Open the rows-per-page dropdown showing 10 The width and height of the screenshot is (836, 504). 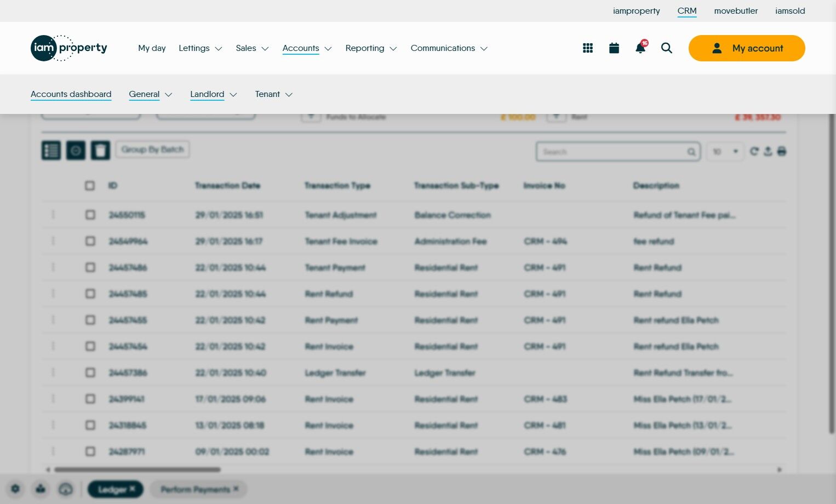[x=725, y=151]
